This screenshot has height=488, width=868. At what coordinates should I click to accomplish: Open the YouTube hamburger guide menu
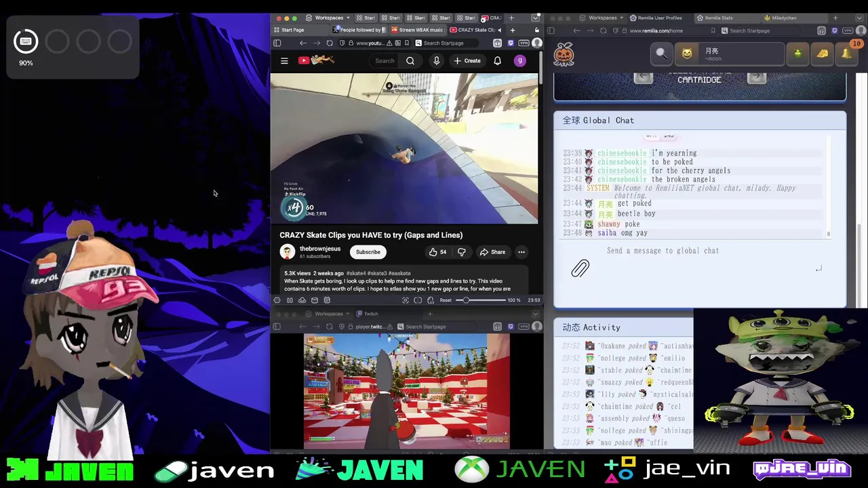point(284,61)
